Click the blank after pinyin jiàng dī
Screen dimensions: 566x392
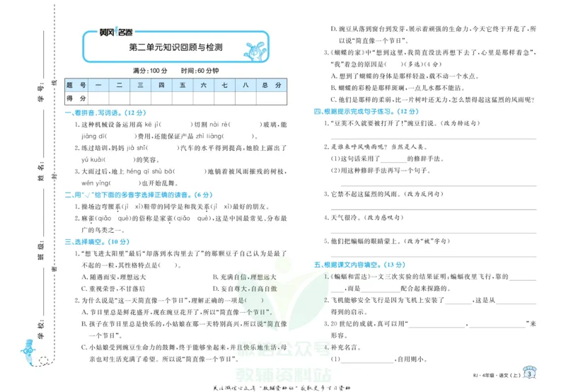tap(122, 137)
